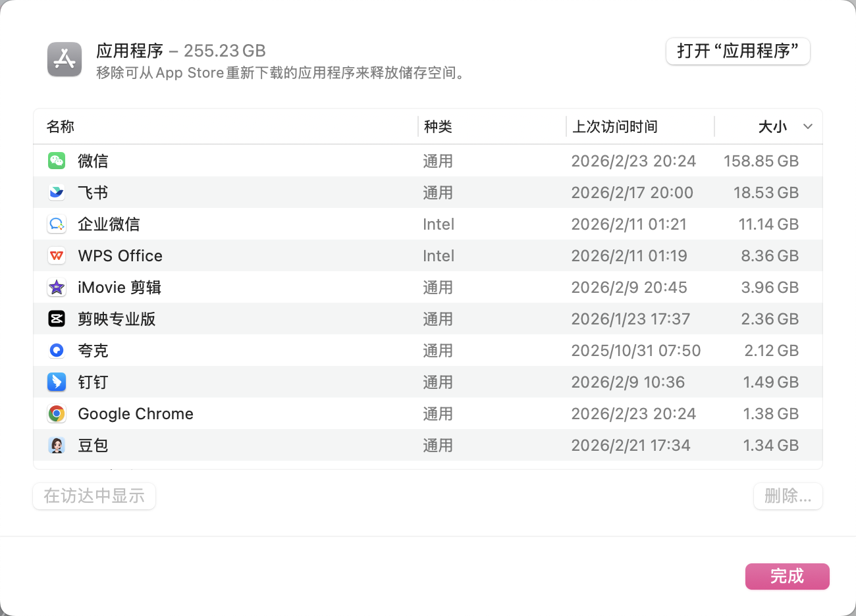The width and height of the screenshot is (856, 616).
Task: Select the iMovie 剪辑 star icon
Action: click(57, 288)
